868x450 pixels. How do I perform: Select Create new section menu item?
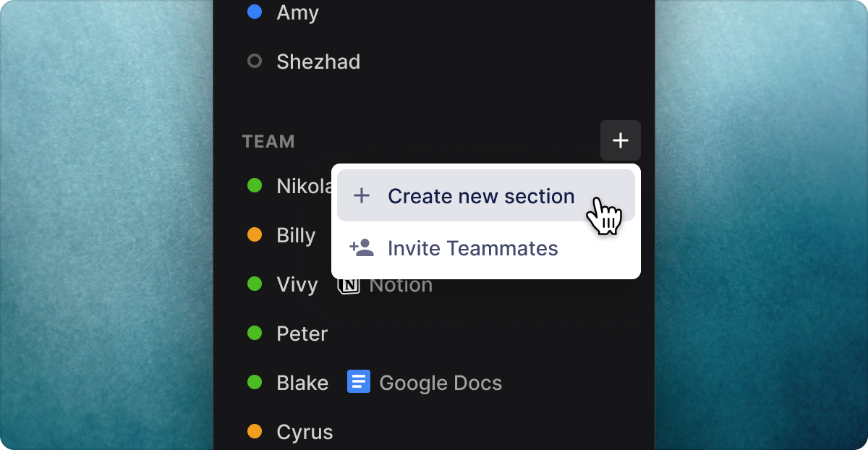pos(486,195)
